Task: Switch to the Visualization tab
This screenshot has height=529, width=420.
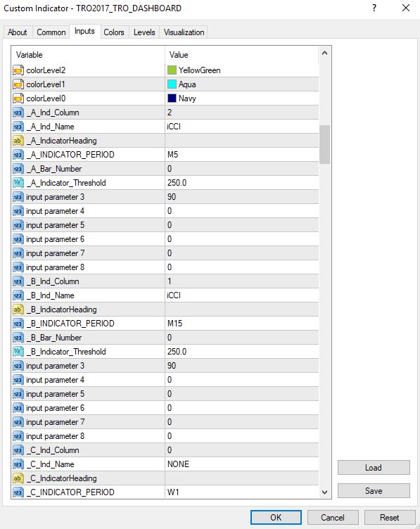Action: pyautogui.click(x=184, y=32)
